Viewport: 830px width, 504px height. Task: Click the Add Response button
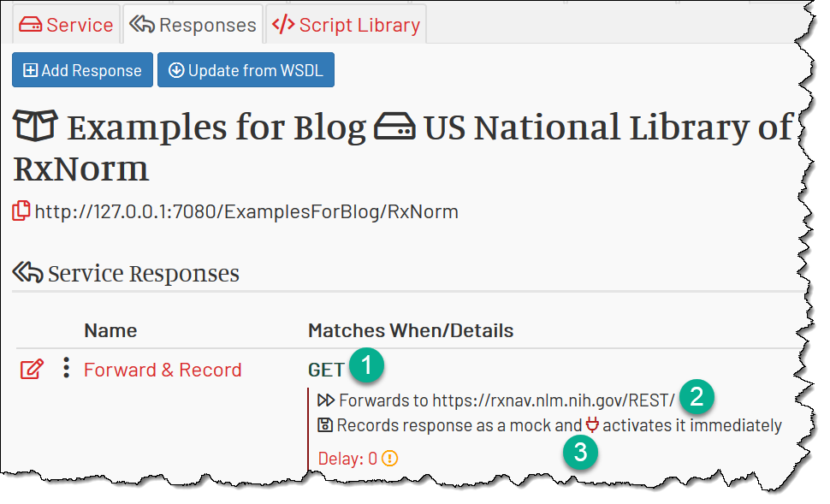click(x=83, y=70)
